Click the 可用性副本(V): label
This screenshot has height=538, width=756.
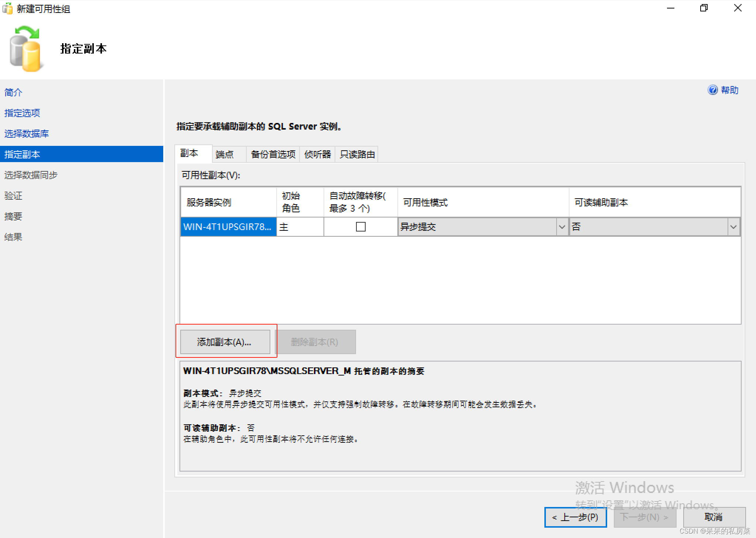[x=211, y=175]
